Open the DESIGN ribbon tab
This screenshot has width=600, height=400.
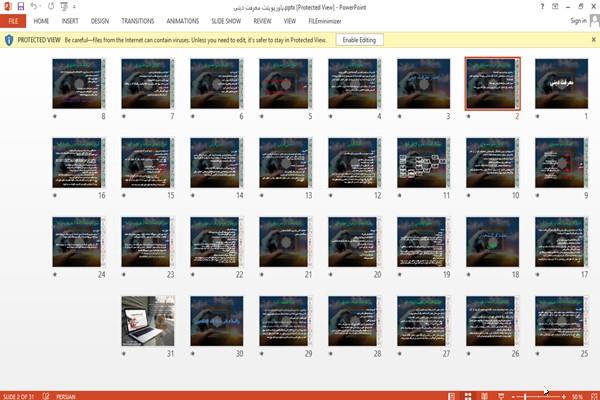[99, 21]
